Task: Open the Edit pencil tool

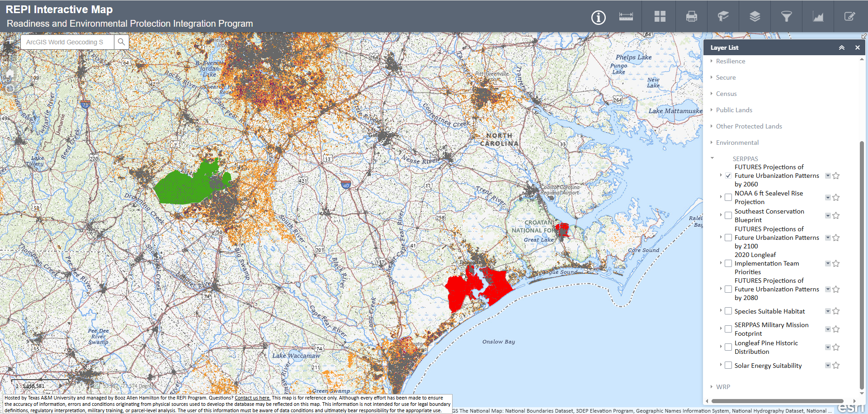Action: (x=849, y=17)
